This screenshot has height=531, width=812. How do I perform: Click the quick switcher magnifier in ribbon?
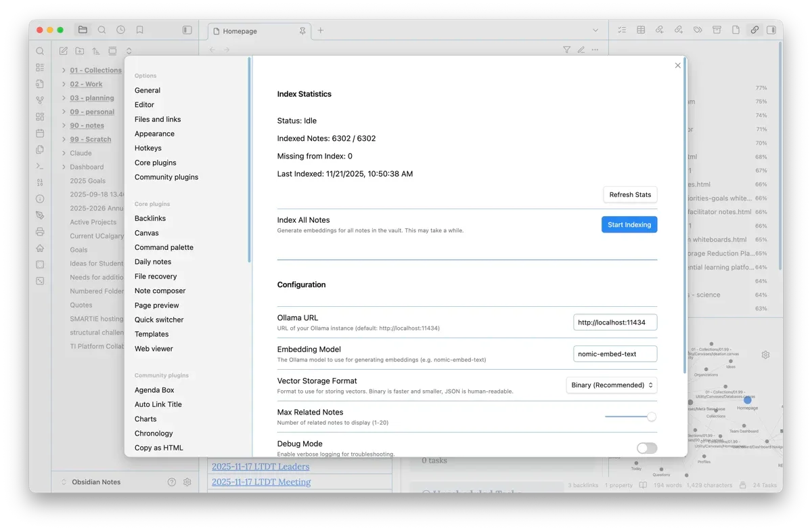click(40, 51)
